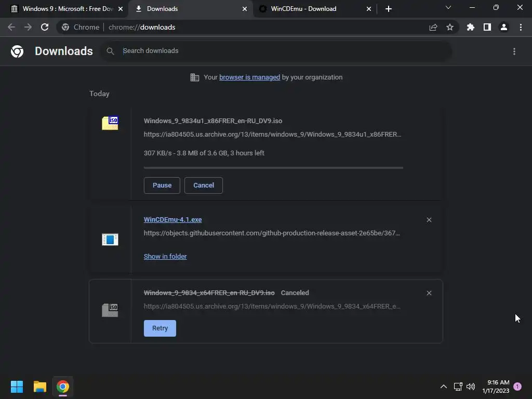532x399 pixels.
Task: Close the WinCDEmu - Download tab
Action: coord(369,9)
